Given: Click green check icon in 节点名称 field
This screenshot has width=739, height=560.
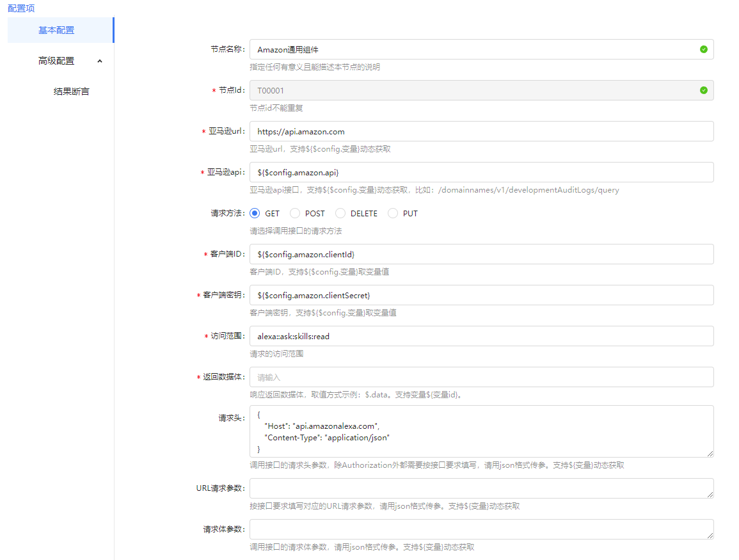Looking at the screenshot, I should pos(704,49).
